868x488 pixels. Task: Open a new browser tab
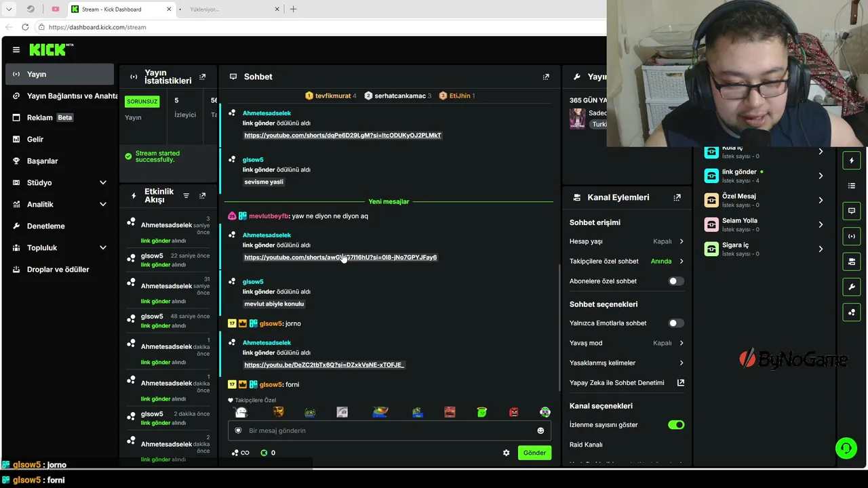point(293,9)
